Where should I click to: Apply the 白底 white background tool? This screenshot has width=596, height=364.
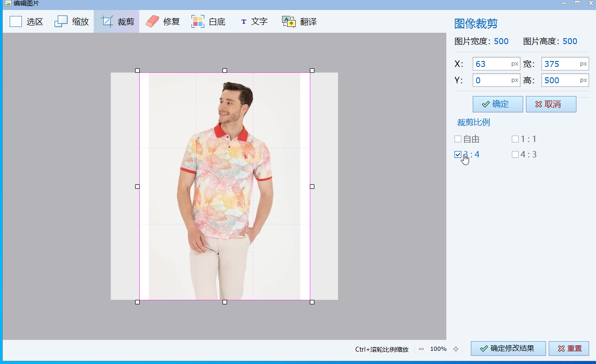(208, 21)
